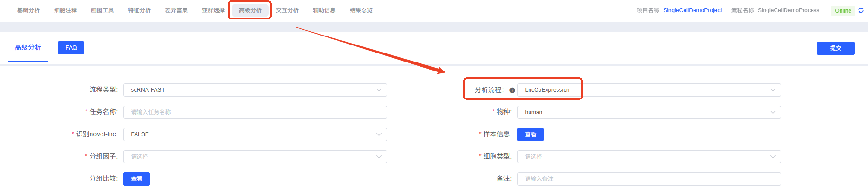Click 查看 button for 样本信息
The image size is (868, 196).
pyautogui.click(x=530, y=134)
